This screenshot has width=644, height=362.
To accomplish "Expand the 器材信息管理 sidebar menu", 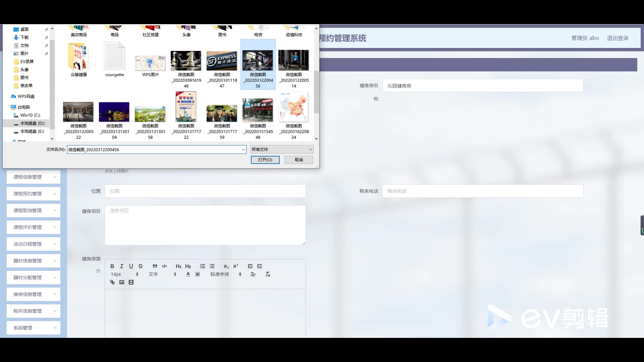I will pyautogui.click(x=34, y=261).
